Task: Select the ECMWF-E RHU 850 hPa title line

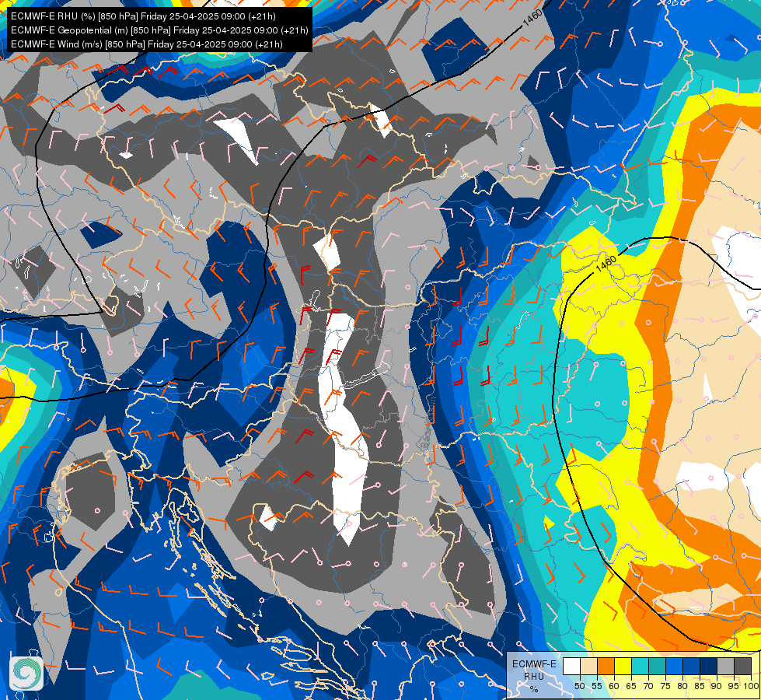Action: (x=143, y=16)
